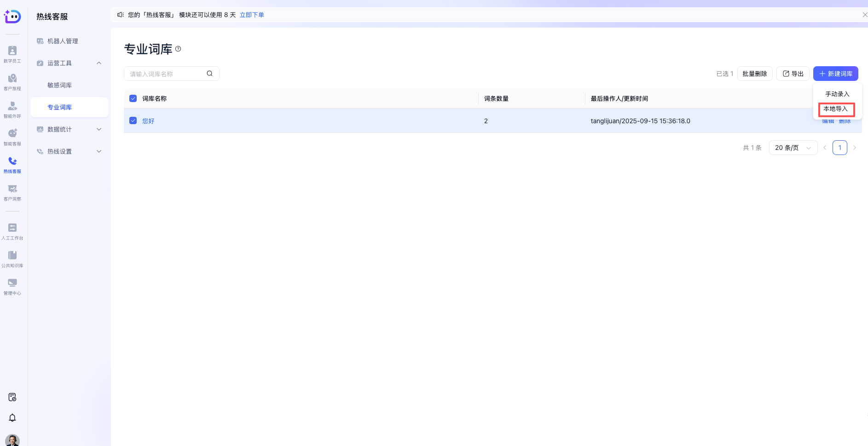Click the 批量删除 button
Screen dimensions: 868x446
(754, 74)
